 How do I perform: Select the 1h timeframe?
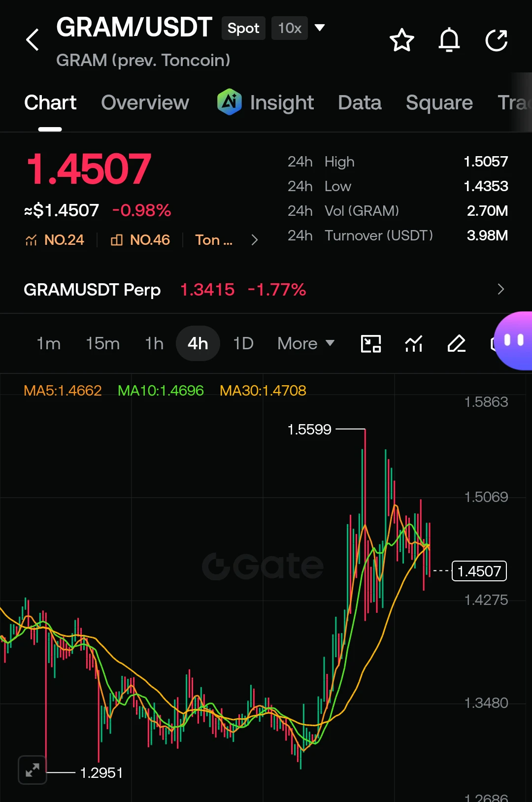coord(154,343)
